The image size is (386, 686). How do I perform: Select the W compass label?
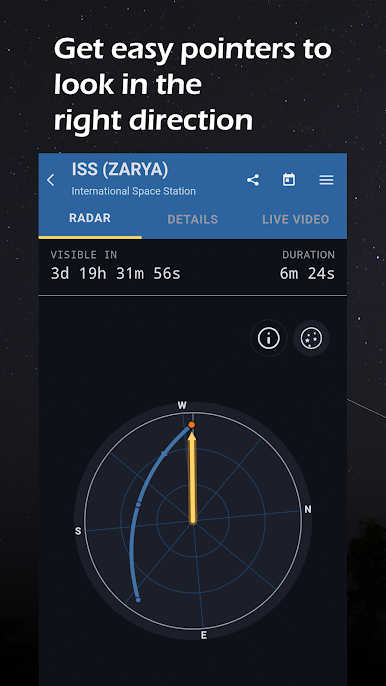pos(182,406)
